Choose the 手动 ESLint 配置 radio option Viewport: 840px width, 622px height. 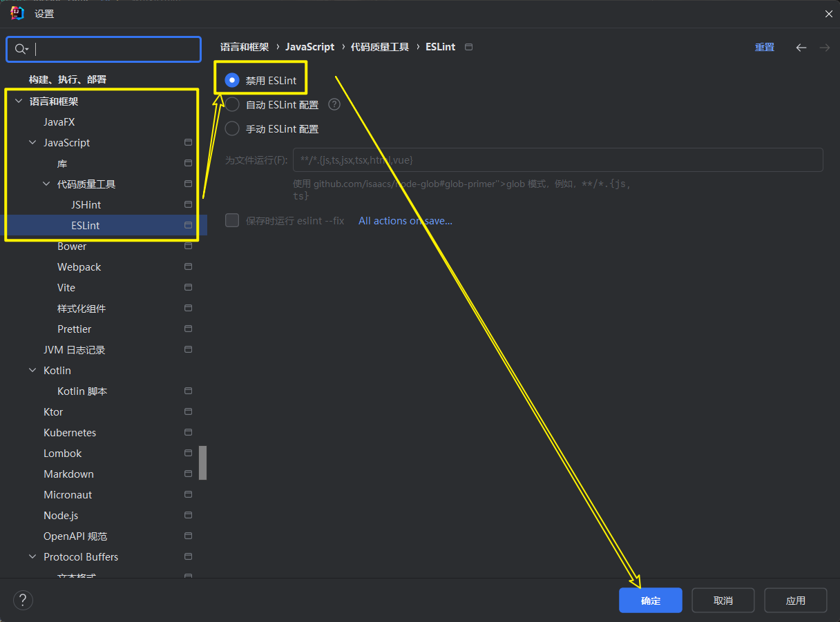pyautogui.click(x=233, y=129)
